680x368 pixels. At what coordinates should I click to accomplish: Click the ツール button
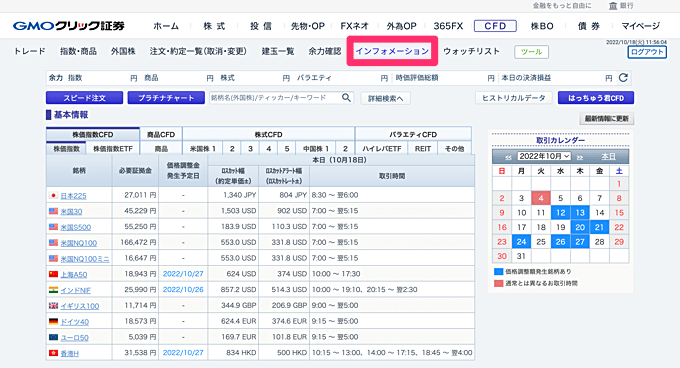pyautogui.click(x=531, y=52)
